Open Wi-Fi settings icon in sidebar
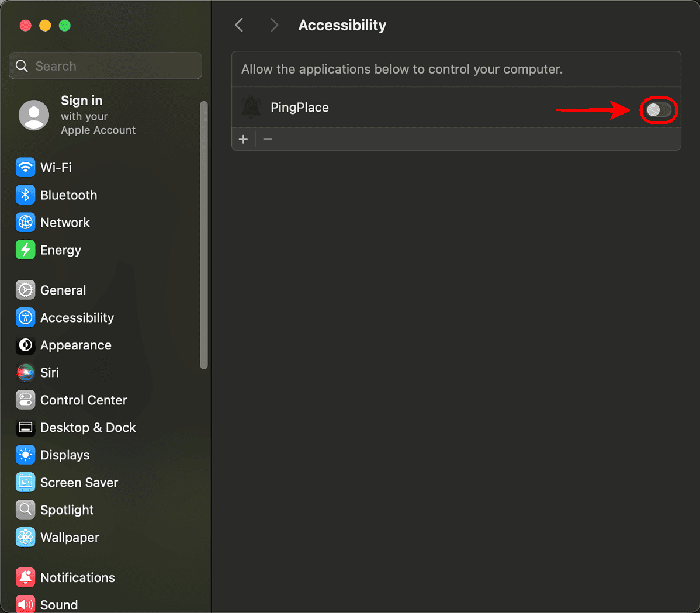 point(26,168)
